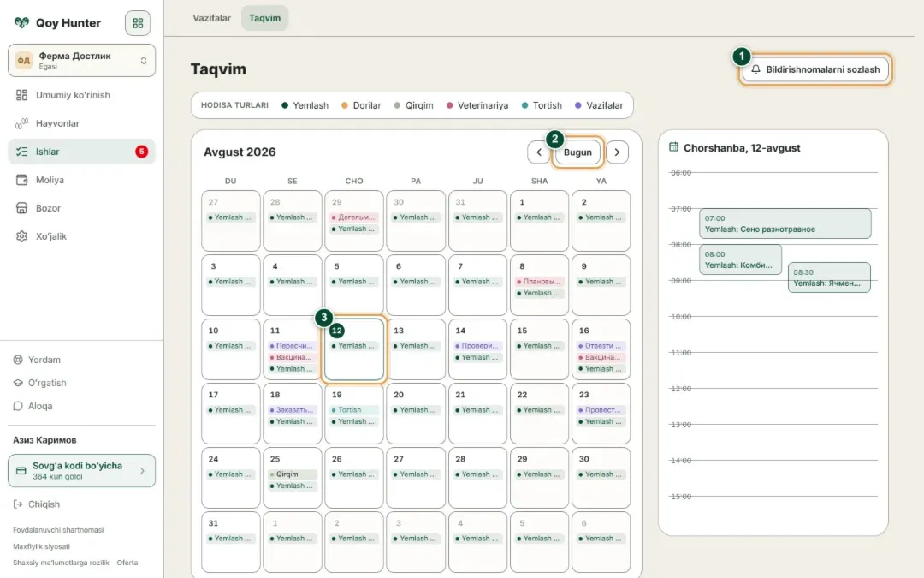Select the Taqvim tab
The height and width of the screenshot is (578, 924).
(x=264, y=18)
